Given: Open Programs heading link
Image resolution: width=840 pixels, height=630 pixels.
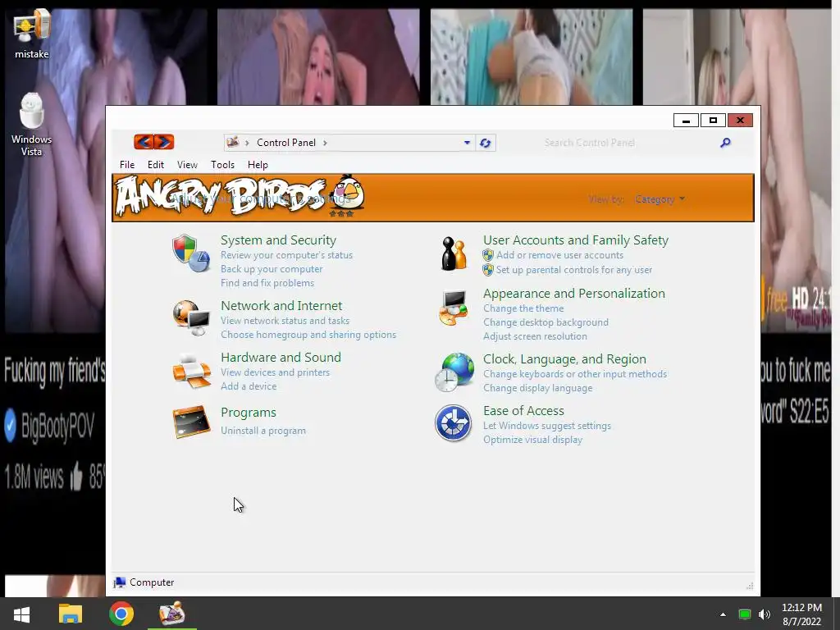Looking at the screenshot, I should 249,413.
